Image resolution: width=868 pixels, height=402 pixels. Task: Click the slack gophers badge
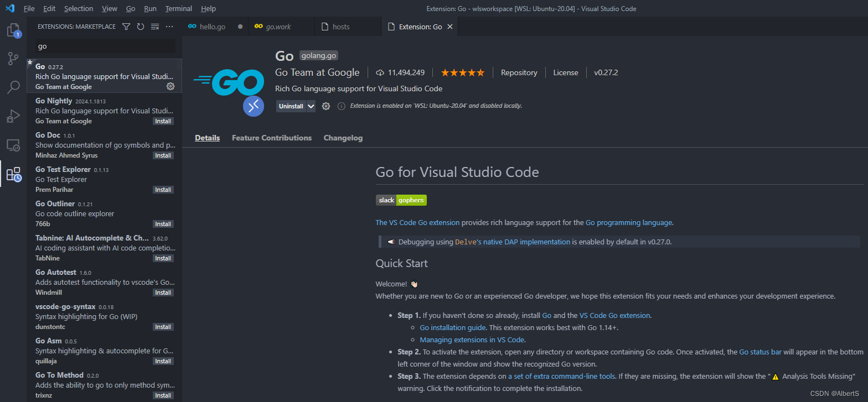pos(401,200)
